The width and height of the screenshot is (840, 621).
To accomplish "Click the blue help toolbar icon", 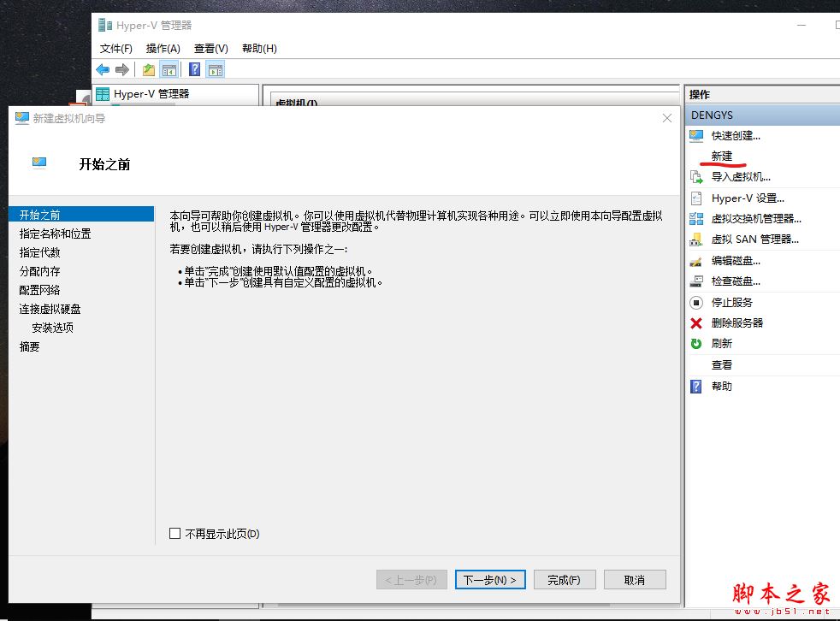I will click(x=194, y=69).
